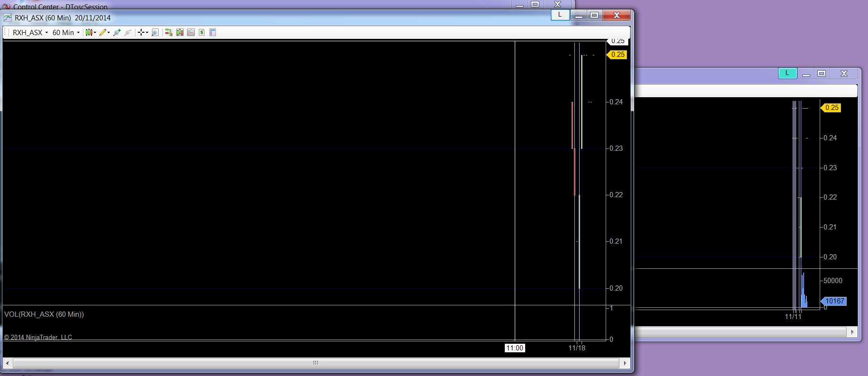Click right scroll arrow in back chart window
868x376 pixels.
click(852, 332)
